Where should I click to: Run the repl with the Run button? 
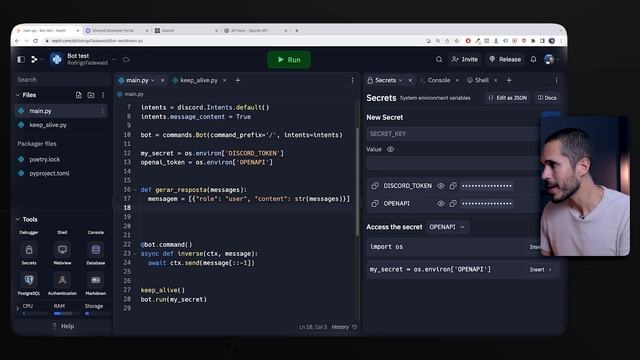point(289,60)
